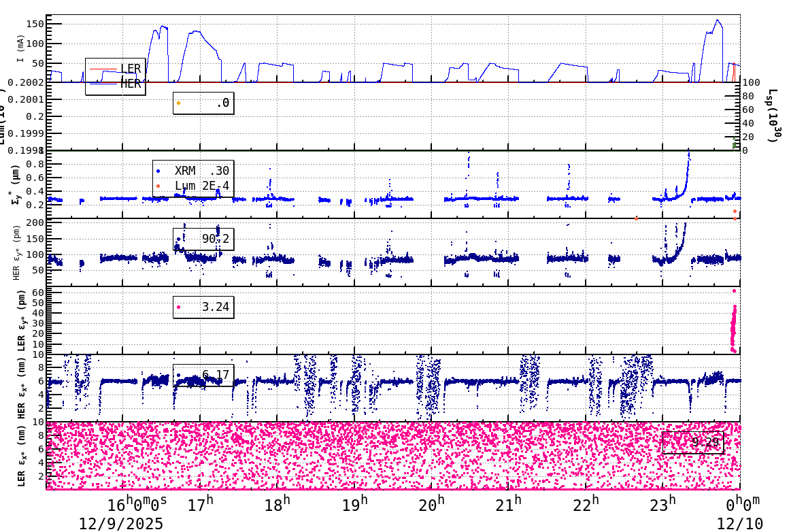Click the HER εx* (nm) axis title

22,388
